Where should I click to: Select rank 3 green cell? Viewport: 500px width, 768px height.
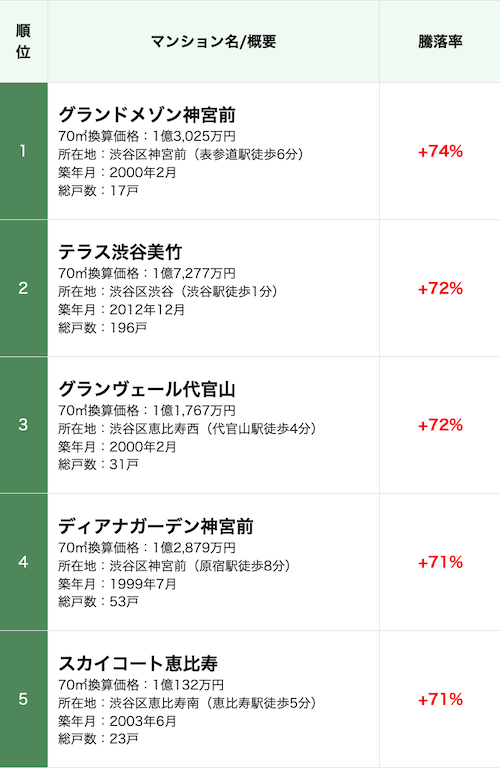(24, 425)
